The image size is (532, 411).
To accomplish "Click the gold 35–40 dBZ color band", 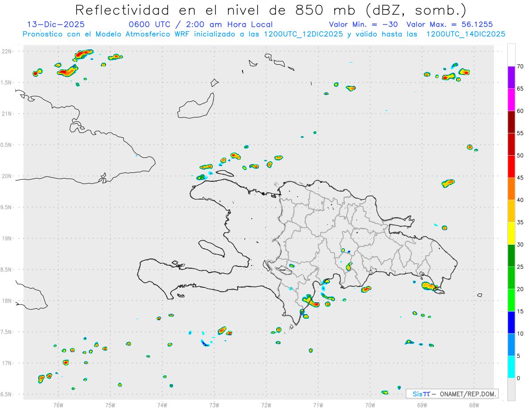I will [x=511, y=211].
